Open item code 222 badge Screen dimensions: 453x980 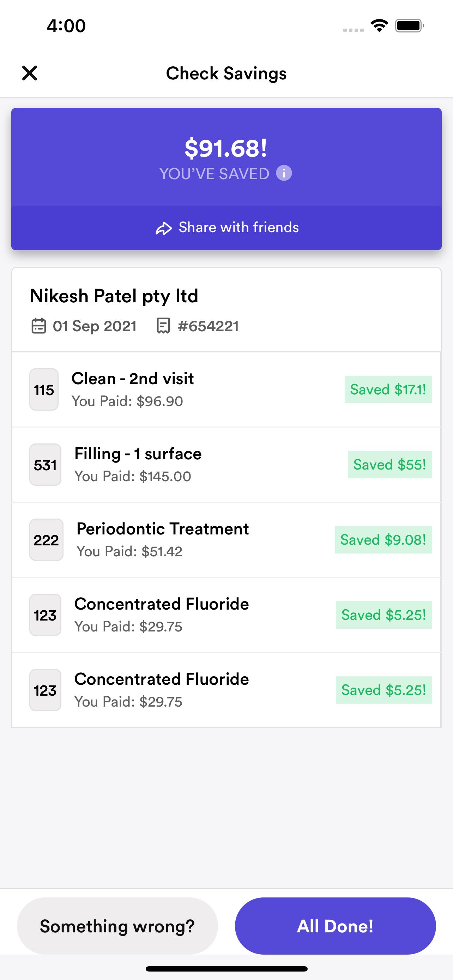(47, 540)
